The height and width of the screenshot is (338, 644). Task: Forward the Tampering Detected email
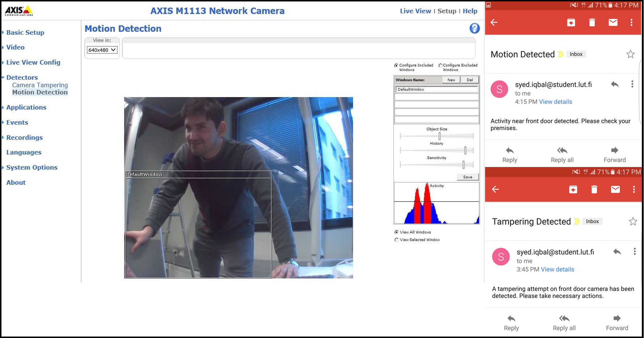pyautogui.click(x=617, y=323)
